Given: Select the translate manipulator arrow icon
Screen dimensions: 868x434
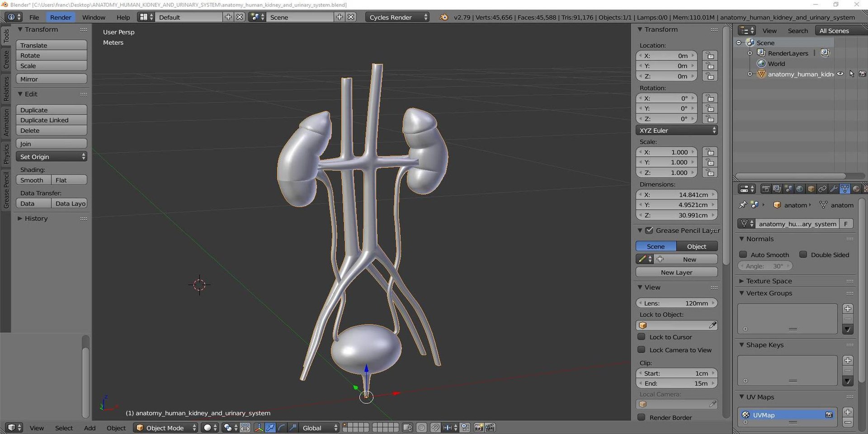Looking at the screenshot, I should 270,428.
